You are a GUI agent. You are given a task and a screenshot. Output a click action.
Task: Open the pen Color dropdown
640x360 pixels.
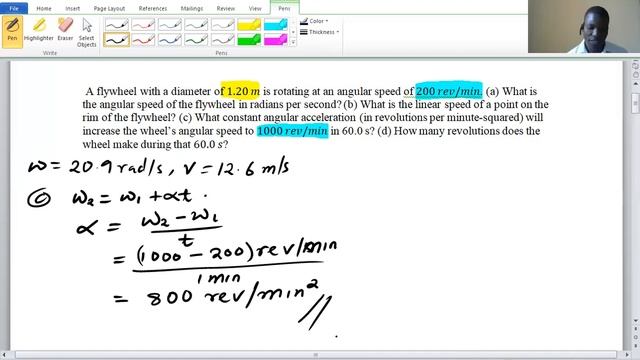tap(314, 21)
